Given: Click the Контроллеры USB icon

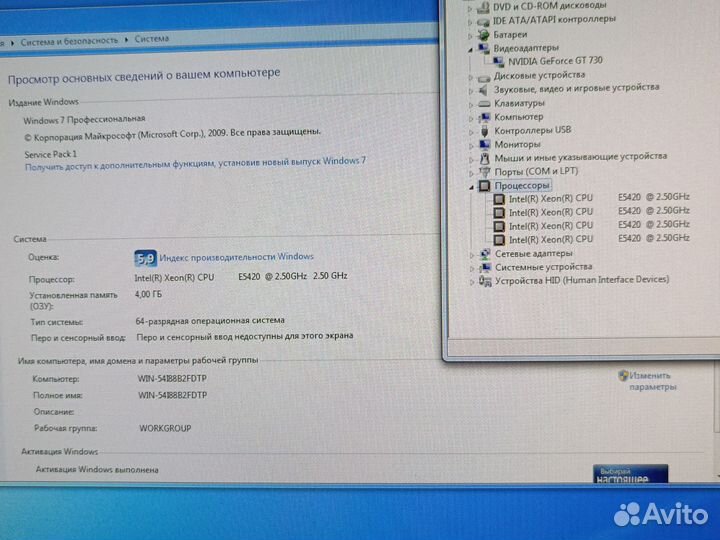Looking at the screenshot, I should pos(484,131).
